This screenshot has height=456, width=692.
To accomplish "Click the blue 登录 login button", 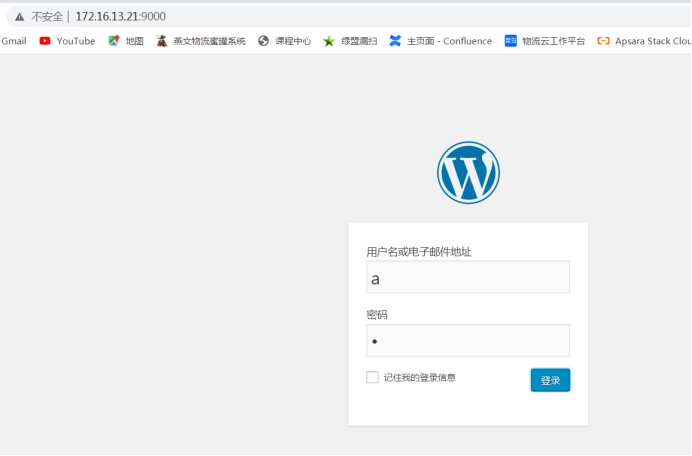I will pos(550,380).
